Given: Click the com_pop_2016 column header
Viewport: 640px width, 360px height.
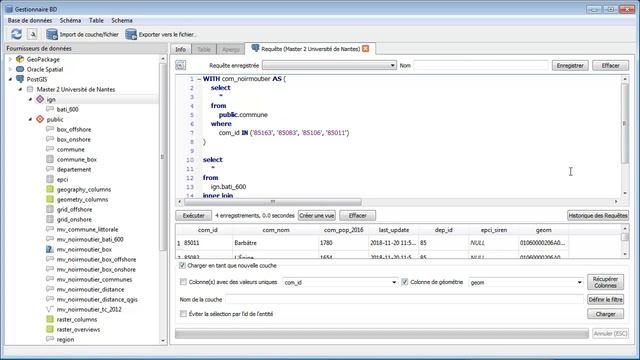Looking at the screenshot, I should click(x=343, y=230).
